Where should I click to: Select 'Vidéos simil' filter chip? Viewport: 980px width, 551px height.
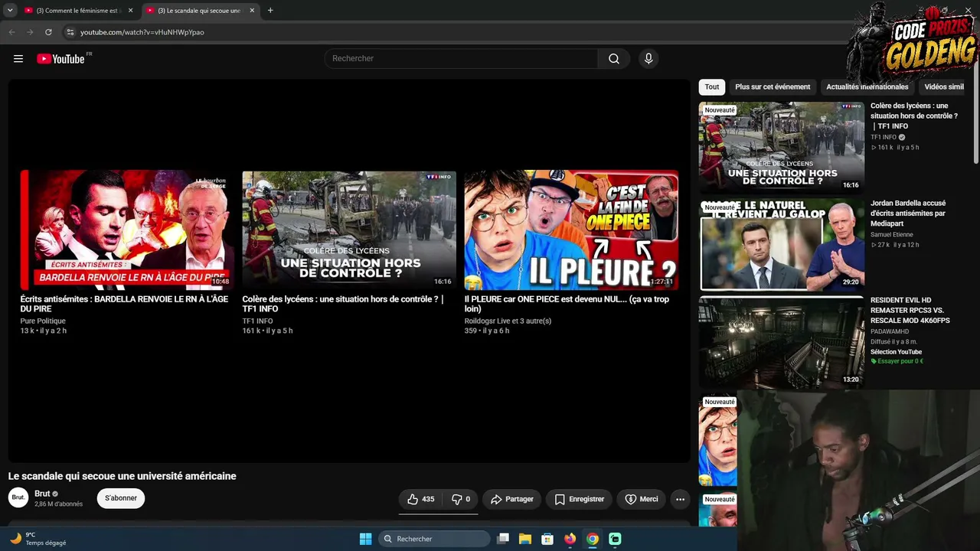[x=945, y=87]
